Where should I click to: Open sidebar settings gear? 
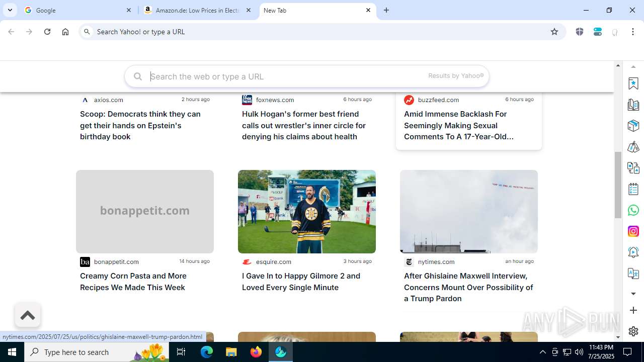(633, 331)
